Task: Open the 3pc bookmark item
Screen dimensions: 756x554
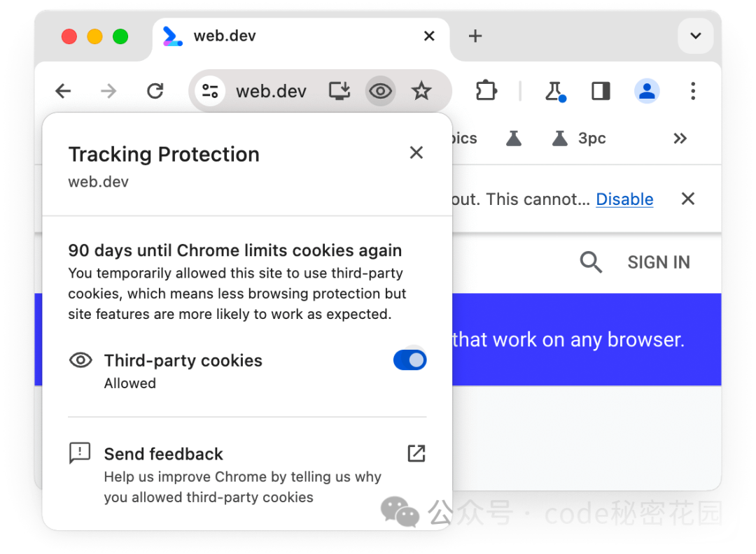Action: coord(579,138)
